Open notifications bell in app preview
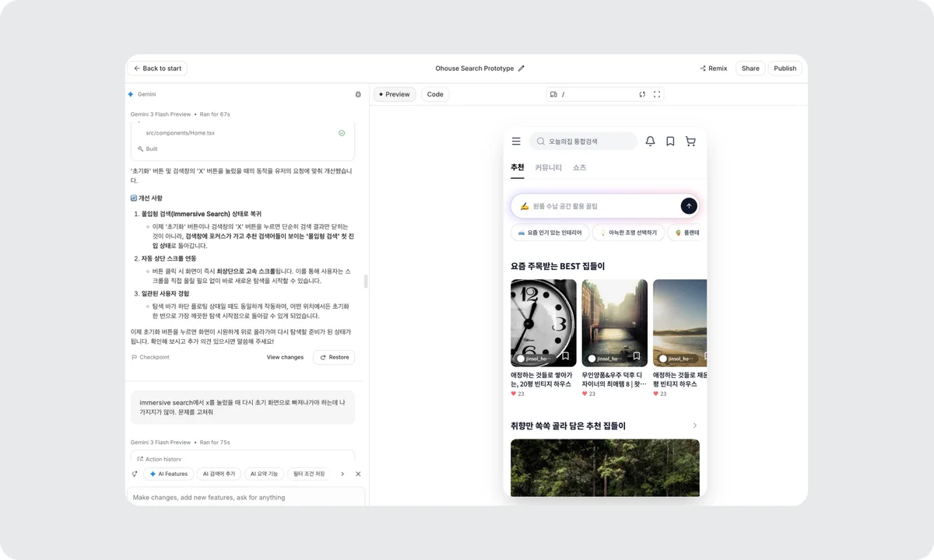This screenshot has height=560, width=934. [x=651, y=142]
